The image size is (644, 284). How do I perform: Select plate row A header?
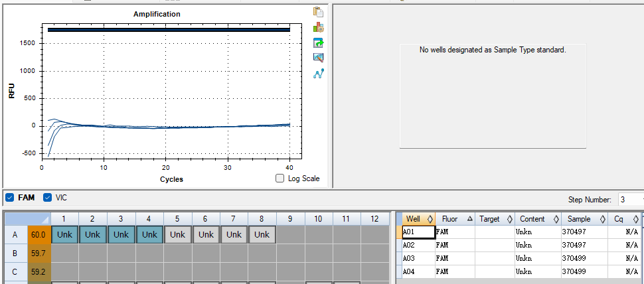[x=16, y=235]
